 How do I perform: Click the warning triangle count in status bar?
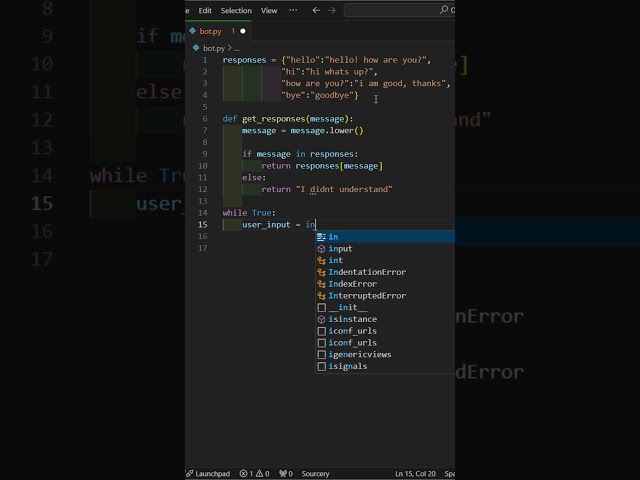tap(262, 473)
